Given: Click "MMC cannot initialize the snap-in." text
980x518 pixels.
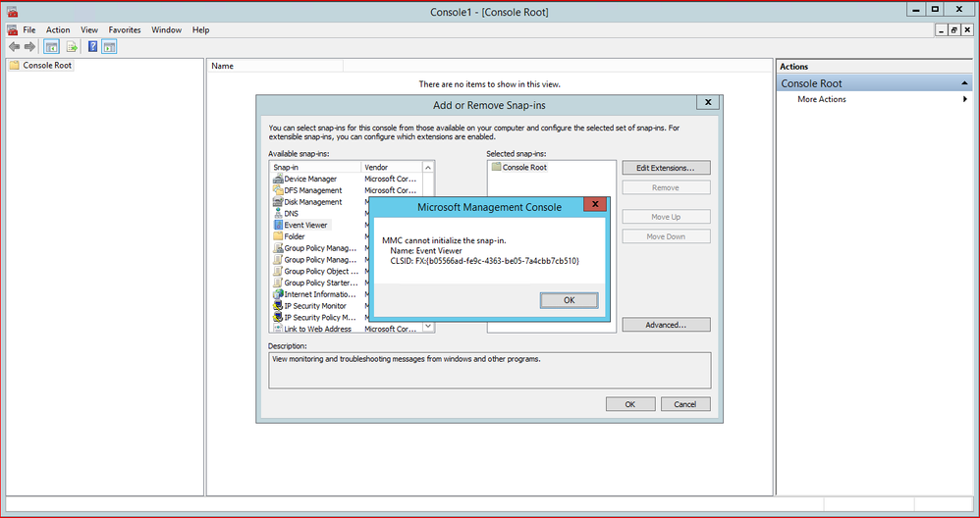Looking at the screenshot, I should 444,240.
